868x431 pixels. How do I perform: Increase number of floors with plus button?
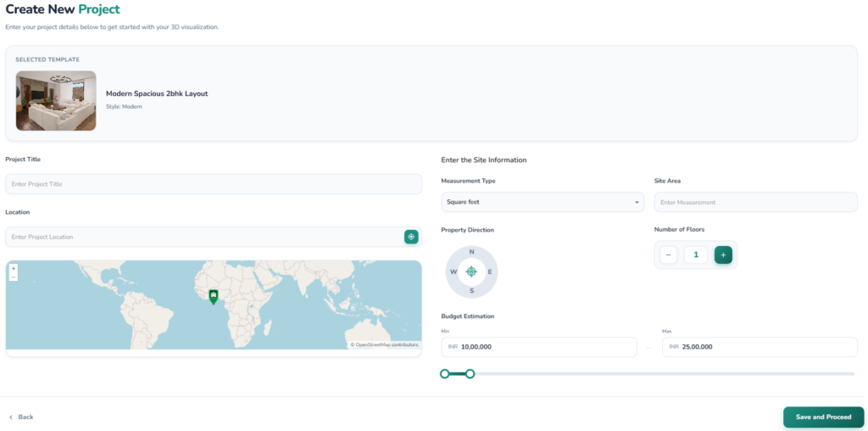tap(723, 255)
